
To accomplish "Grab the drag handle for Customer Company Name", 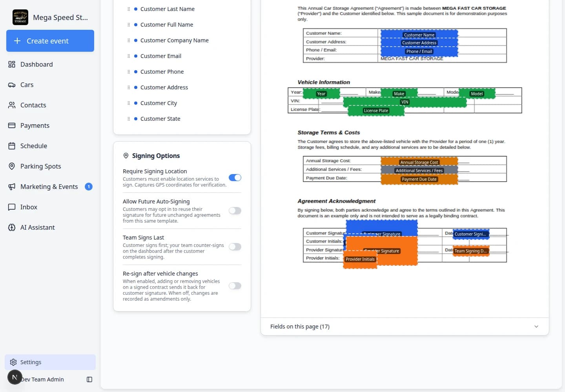I will (129, 40).
